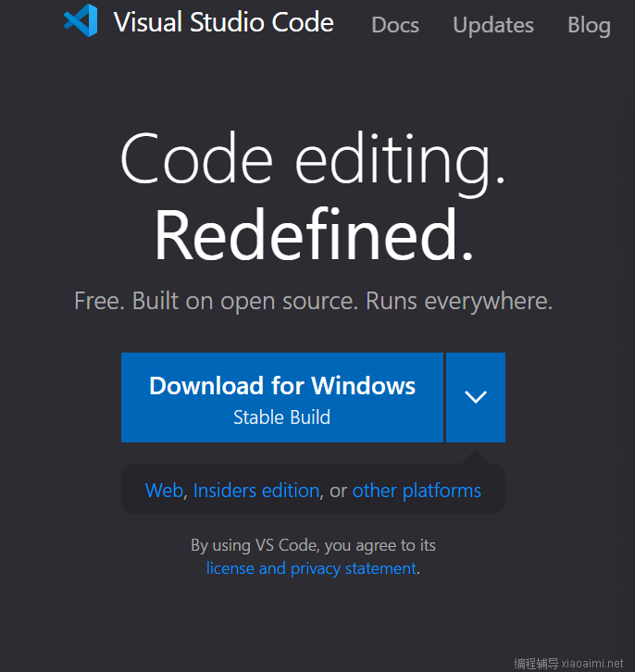Open the Visual Studio Code home title
This screenshot has width=635, height=672.
223,22
